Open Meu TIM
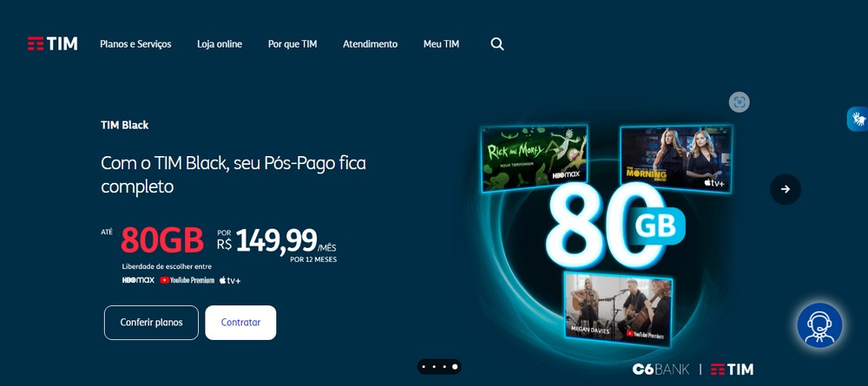This screenshot has width=868, height=386. (441, 43)
